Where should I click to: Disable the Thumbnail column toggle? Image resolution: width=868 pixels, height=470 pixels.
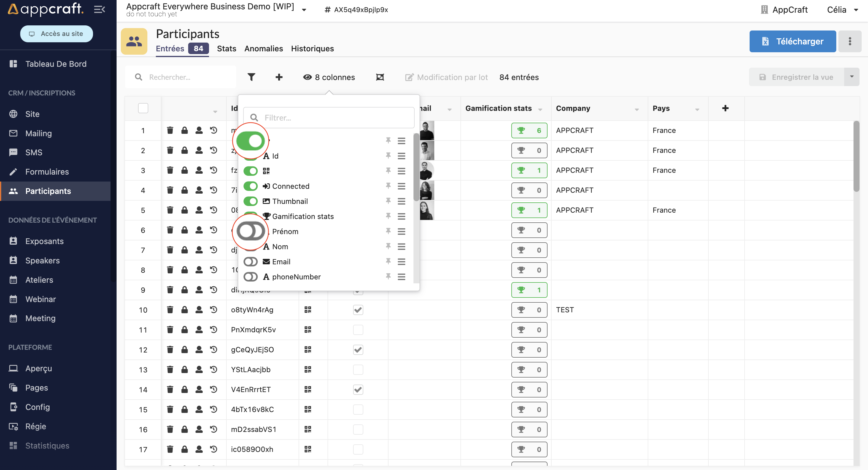tap(250, 201)
